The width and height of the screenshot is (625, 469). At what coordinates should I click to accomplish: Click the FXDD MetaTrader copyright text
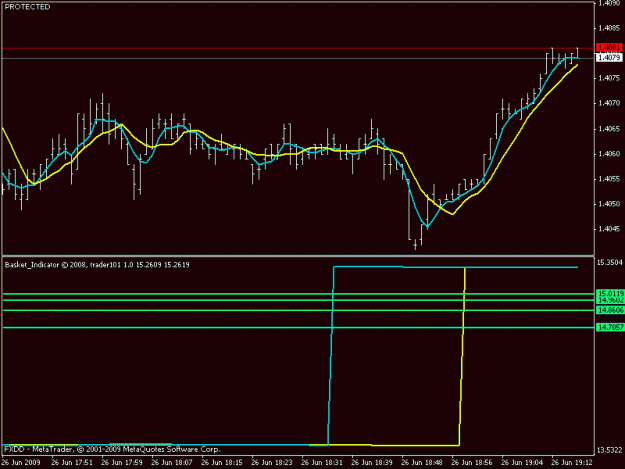(x=112, y=449)
